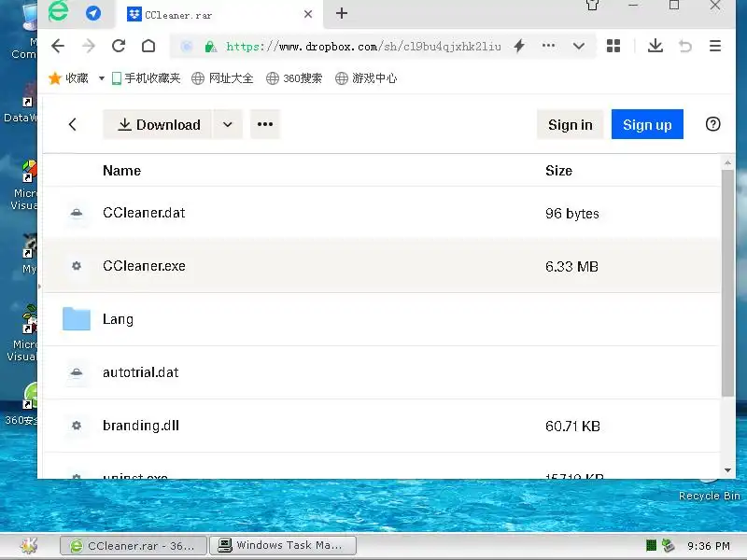Open the Lang folder
The image size is (747, 560).
[x=119, y=319]
